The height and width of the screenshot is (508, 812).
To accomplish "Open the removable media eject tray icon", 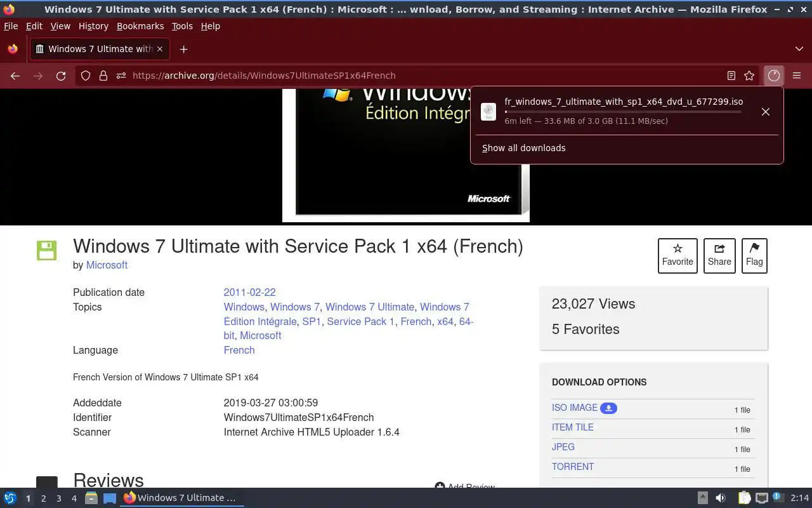I will pyautogui.click(x=702, y=498).
